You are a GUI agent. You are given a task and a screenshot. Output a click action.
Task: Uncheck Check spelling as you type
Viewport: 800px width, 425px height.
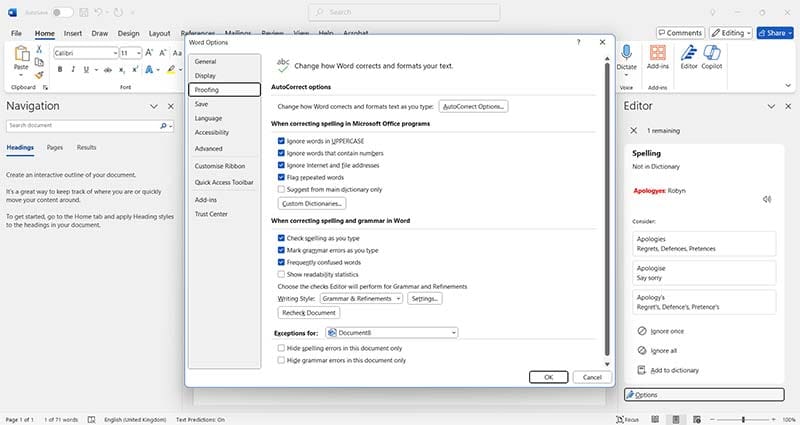(281, 238)
